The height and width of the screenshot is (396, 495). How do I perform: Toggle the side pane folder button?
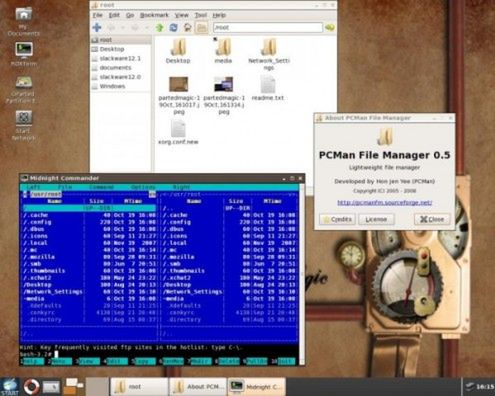202,27
